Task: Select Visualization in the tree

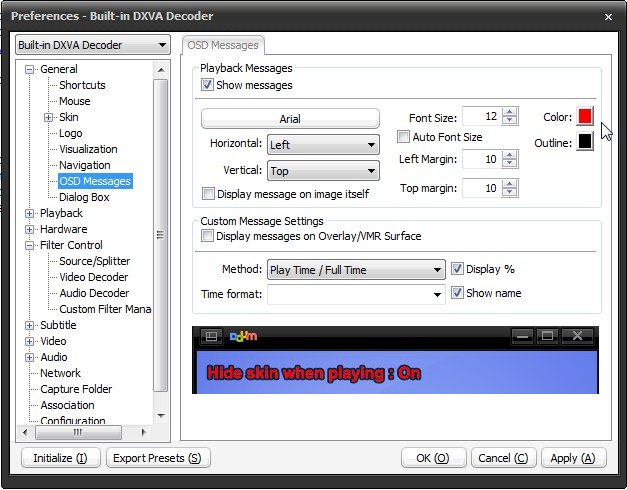Action: (x=88, y=149)
